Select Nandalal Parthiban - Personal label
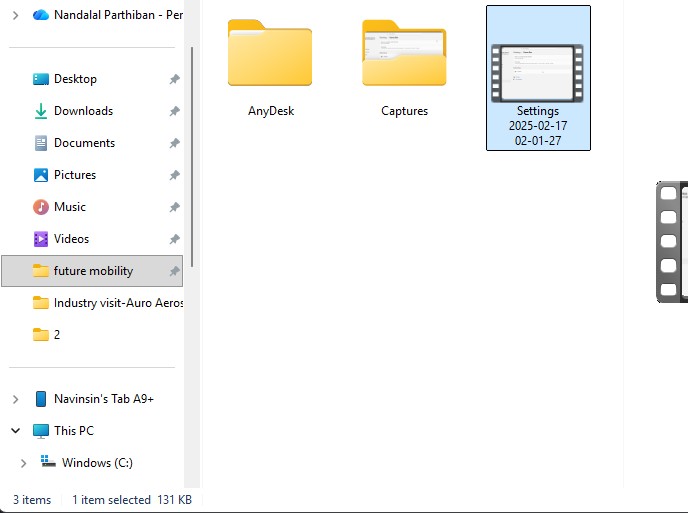The width and height of the screenshot is (688, 513). pyautogui.click(x=118, y=15)
